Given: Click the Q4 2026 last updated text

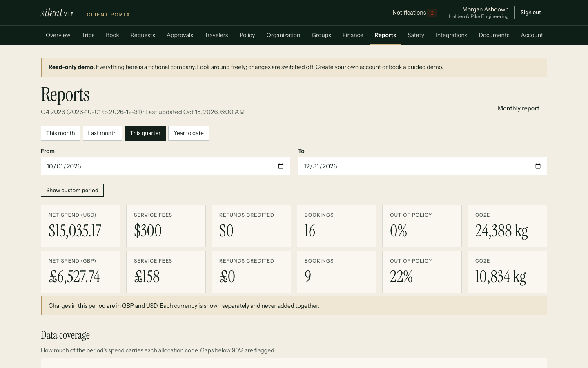Looking at the screenshot, I should click(143, 112).
